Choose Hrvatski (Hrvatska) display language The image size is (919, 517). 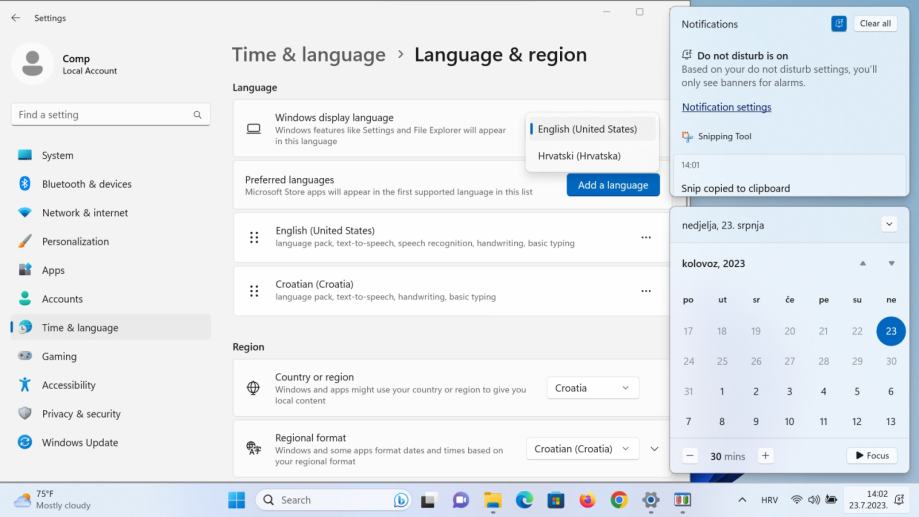[592, 156]
